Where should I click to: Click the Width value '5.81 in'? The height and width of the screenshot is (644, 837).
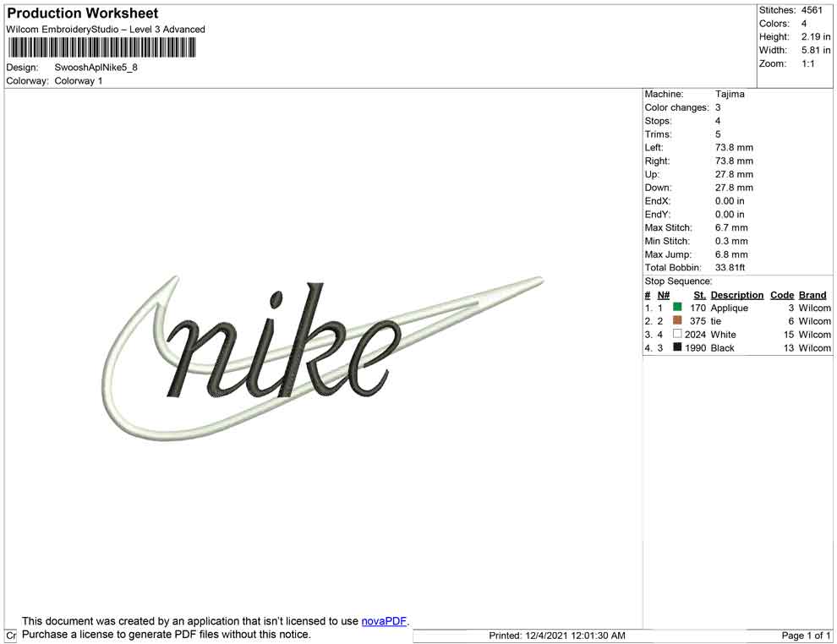click(816, 50)
